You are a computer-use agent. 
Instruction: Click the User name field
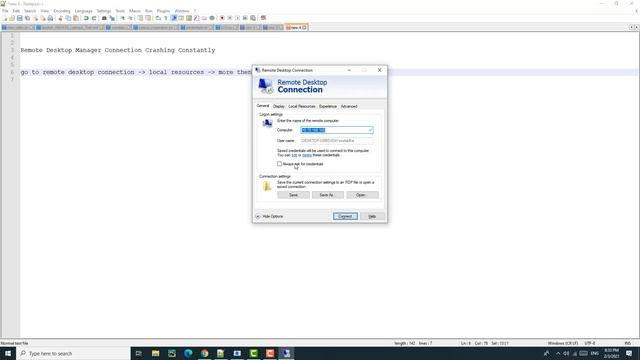point(337,140)
